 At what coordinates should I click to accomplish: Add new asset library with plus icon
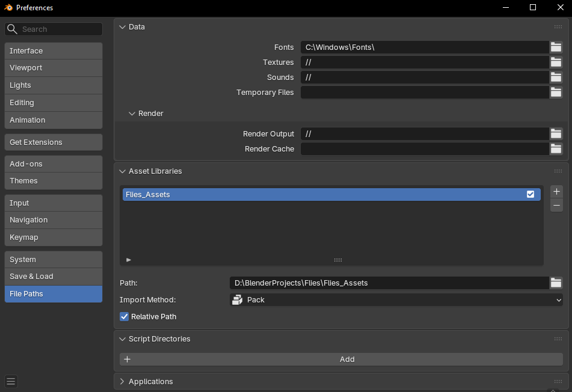pos(556,191)
